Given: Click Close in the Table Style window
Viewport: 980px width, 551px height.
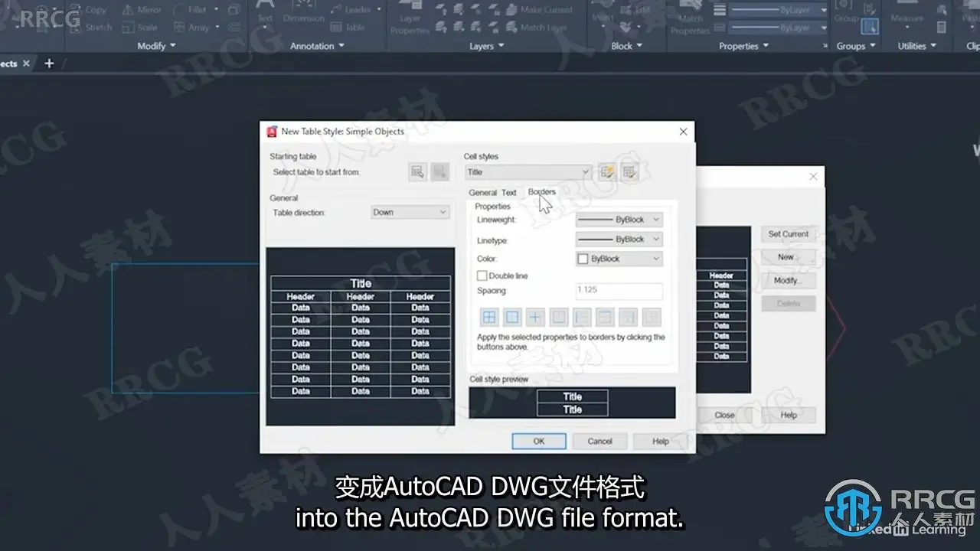Looking at the screenshot, I should coord(724,415).
